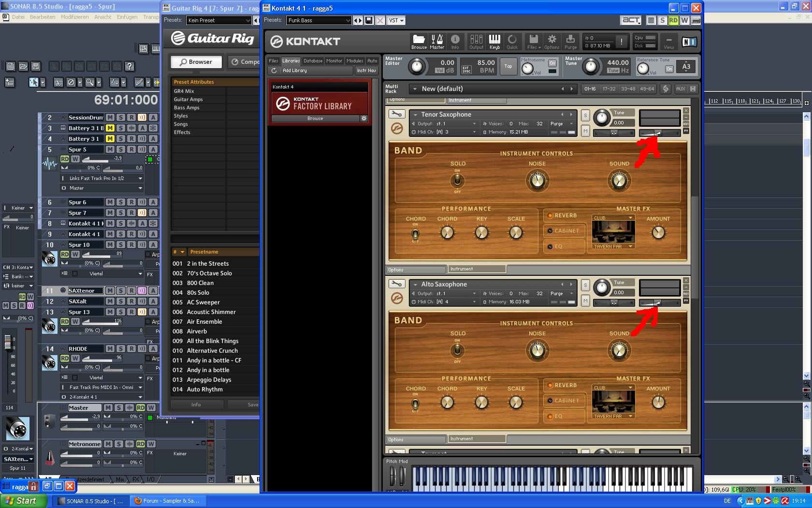The height and width of the screenshot is (508, 812).
Task: Solo the Spur 5 track
Action: (x=121, y=149)
